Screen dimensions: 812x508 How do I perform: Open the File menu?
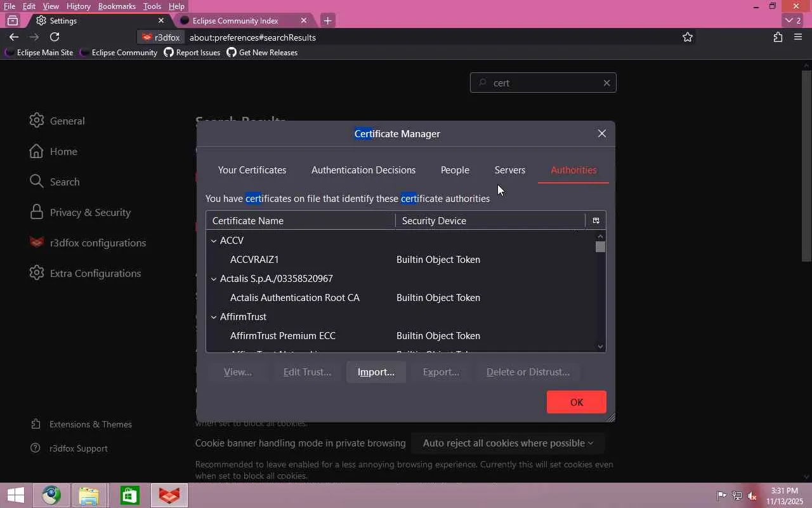pos(9,6)
